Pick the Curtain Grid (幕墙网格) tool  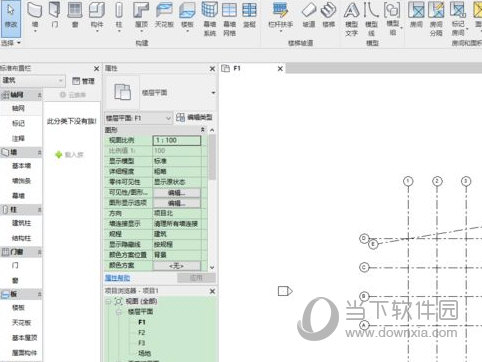(229, 19)
